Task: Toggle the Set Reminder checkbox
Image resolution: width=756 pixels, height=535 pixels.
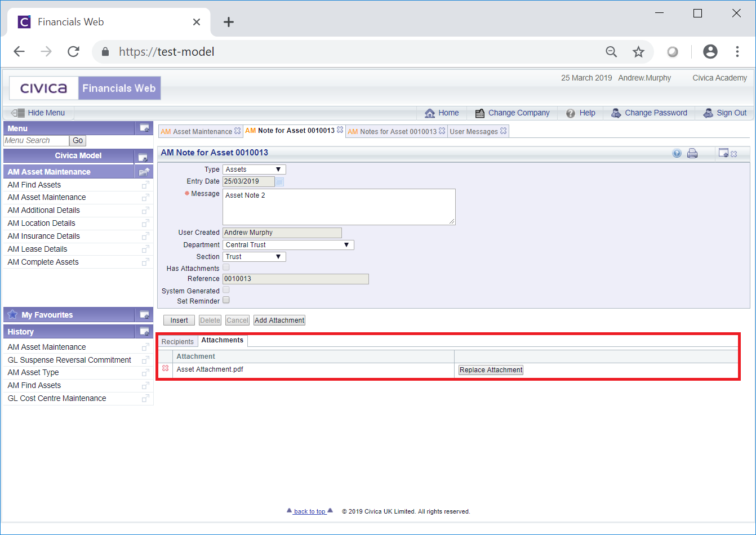Action: point(226,300)
